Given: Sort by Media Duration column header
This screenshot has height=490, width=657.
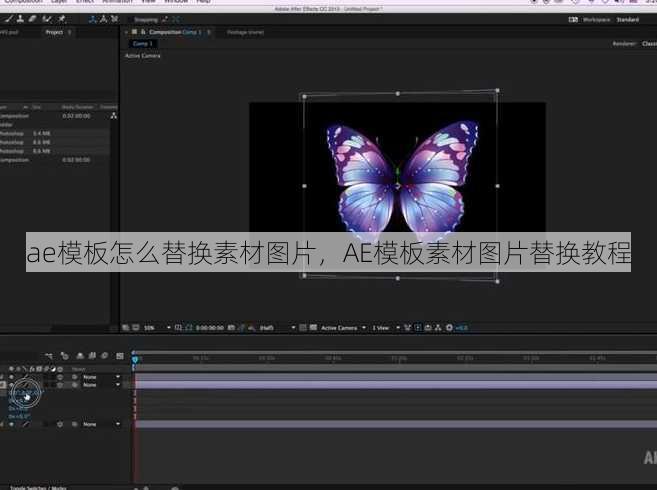Looking at the screenshot, I should tap(78, 107).
